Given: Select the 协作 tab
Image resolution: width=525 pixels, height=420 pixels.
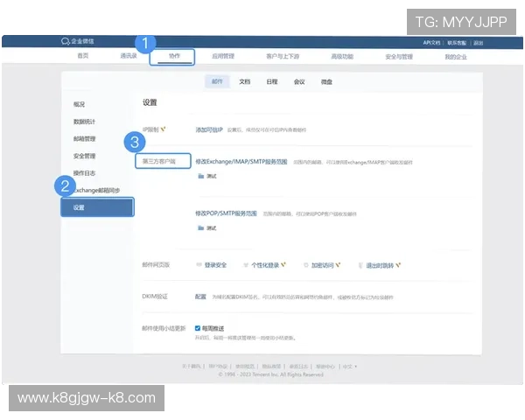Looking at the screenshot, I should pos(174,56).
